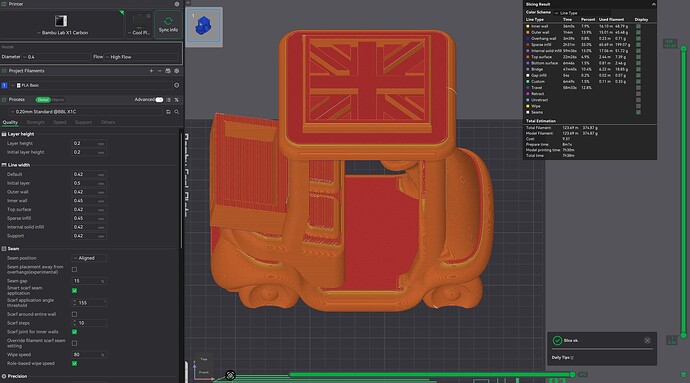Edit the PLA Basic filament preset
Image resolution: width=690 pixels, height=383 pixels.
point(176,85)
